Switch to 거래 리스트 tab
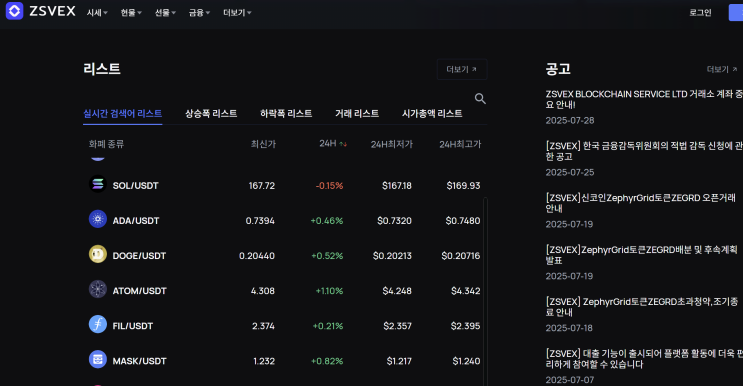743x386 pixels. [x=357, y=114]
